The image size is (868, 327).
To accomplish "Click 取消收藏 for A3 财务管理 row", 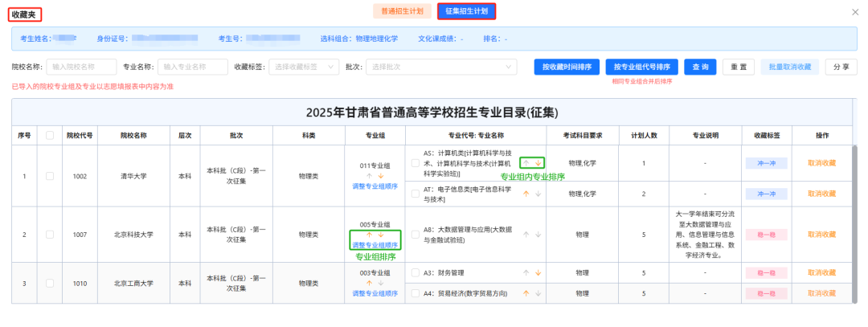I will point(821,273).
